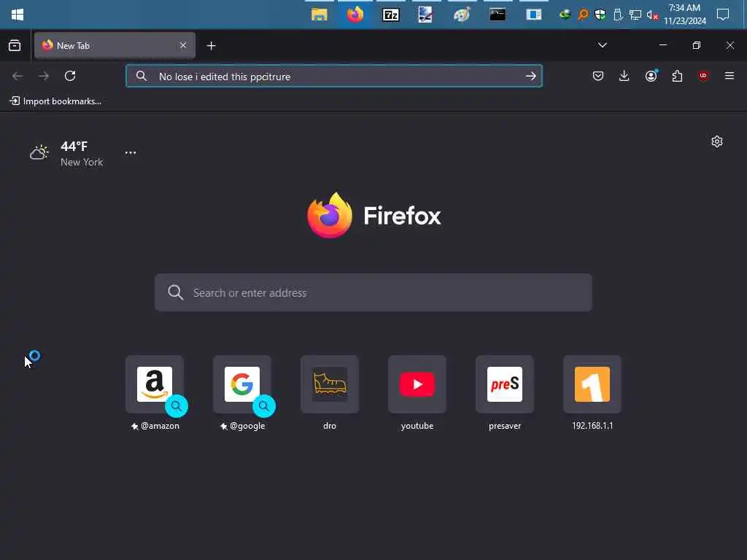
Task: Open the Windows Start menu
Action: pyautogui.click(x=18, y=15)
